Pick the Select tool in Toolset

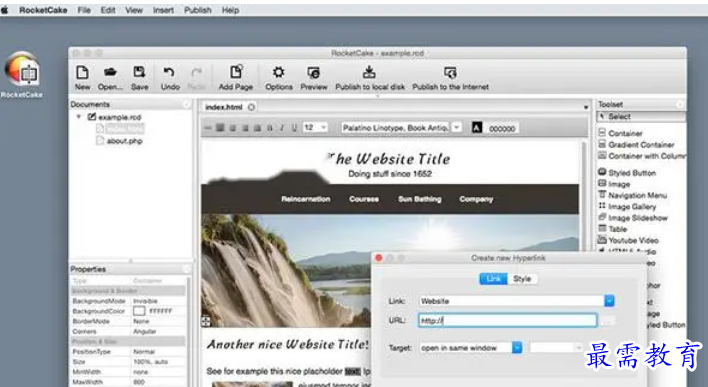(640, 117)
